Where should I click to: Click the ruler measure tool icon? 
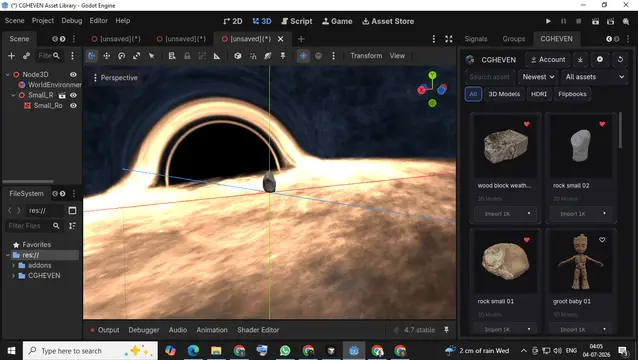click(x=217, y=56)
